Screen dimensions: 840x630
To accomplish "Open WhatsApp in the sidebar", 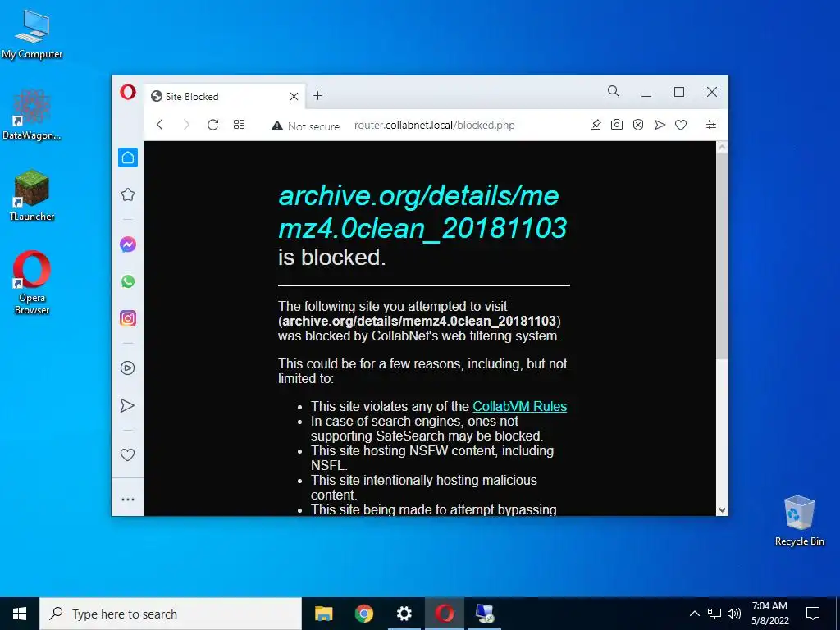I will (x=127, y=281).
